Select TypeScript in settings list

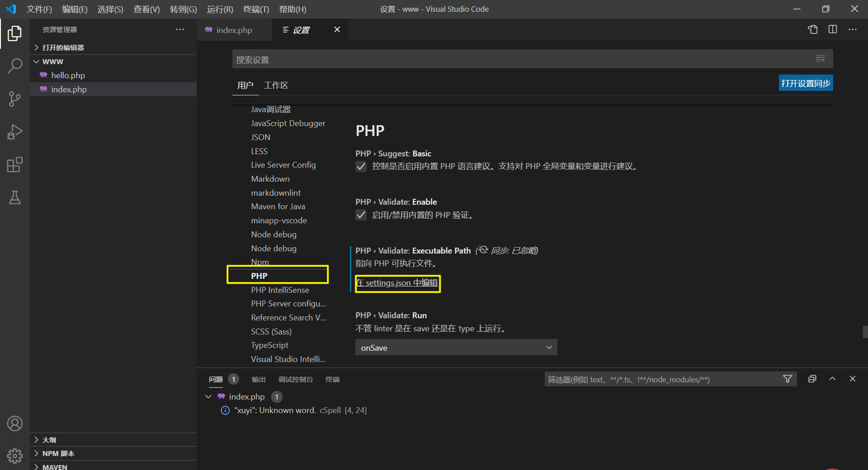tap(269, 345)
